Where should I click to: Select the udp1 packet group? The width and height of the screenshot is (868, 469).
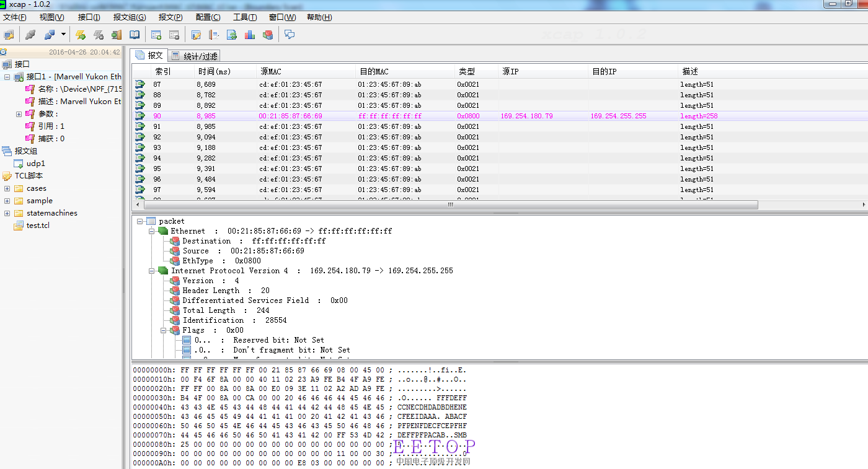36,164
